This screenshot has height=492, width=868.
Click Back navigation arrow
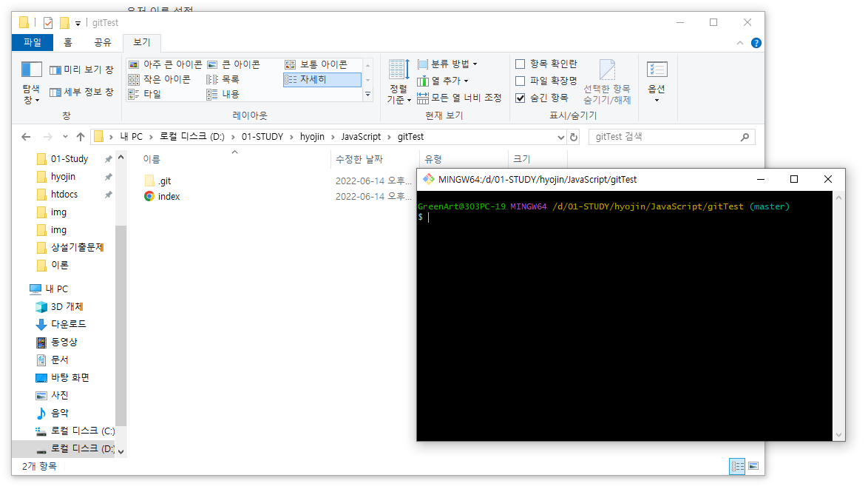(25, 137)
